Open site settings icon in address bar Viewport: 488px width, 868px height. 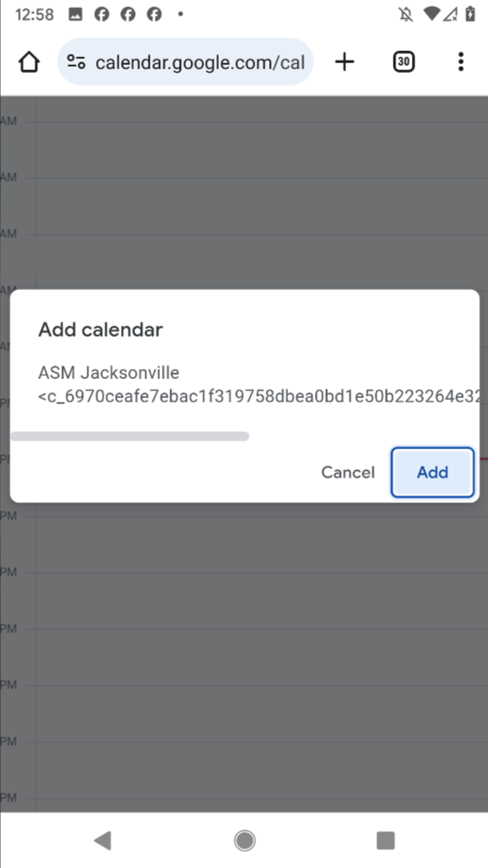point(76,61)
